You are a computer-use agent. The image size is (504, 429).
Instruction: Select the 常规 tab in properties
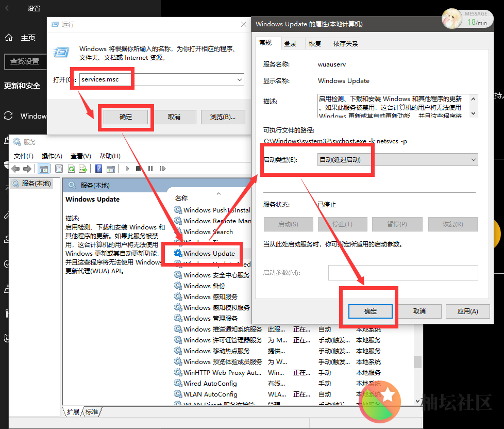[x=265, y=43]
